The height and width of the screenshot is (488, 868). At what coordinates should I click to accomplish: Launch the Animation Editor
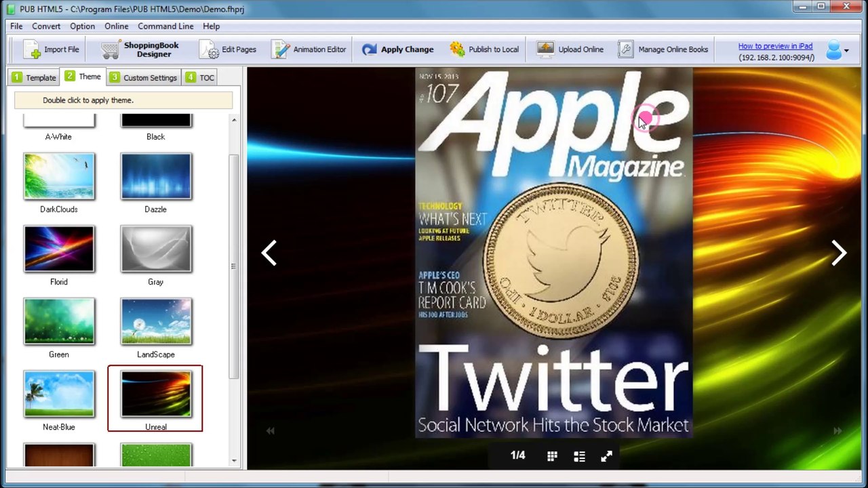click(309, 49)
